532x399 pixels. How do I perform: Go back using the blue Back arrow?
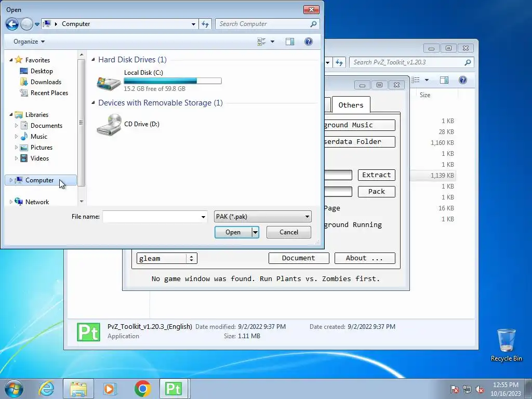pos(12,24)
